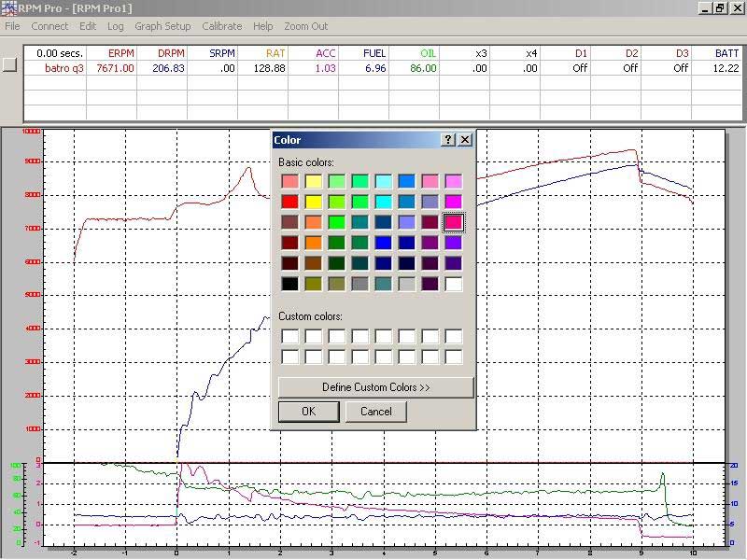Select the light cyan swatch in the top row

pyautogui.click(x=384, y=181)
